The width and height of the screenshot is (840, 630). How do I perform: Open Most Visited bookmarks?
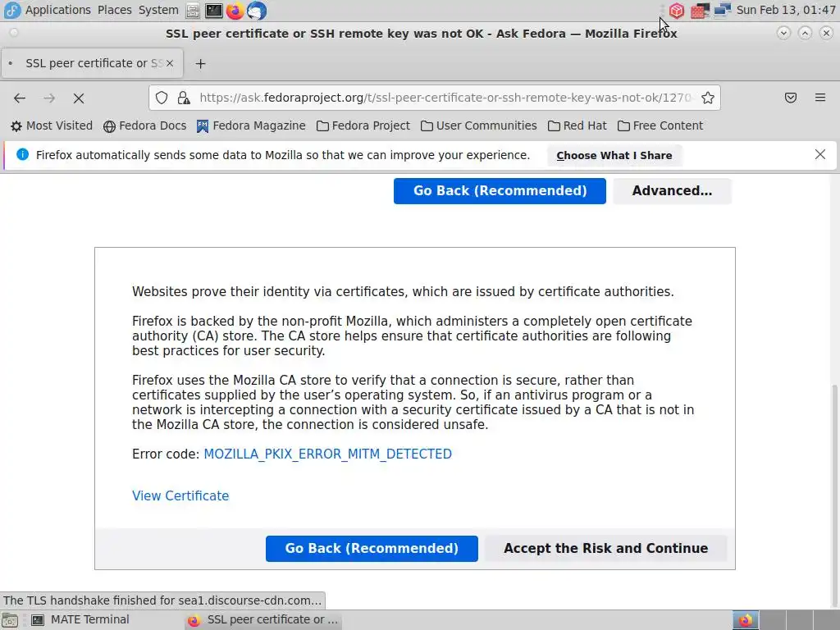(x=52, y=126)
